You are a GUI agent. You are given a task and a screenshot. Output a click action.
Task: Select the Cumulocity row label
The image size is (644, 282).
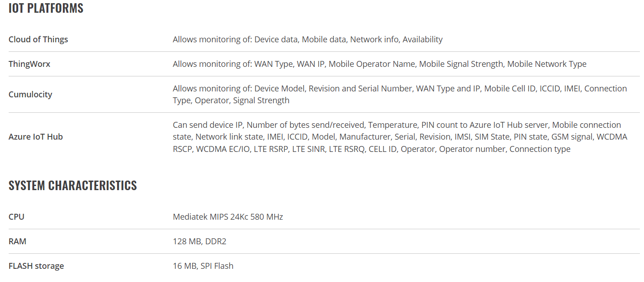[x=31, y=95]
